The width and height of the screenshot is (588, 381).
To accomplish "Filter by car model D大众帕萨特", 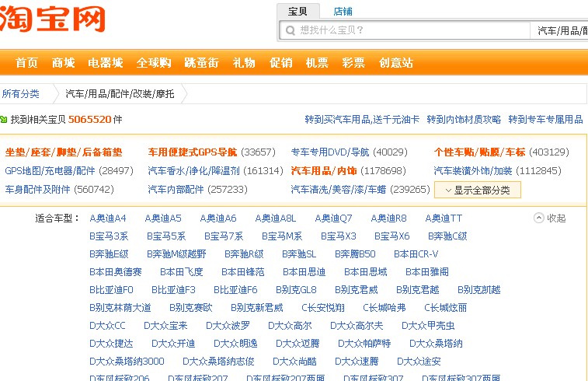I will (364, 344).
